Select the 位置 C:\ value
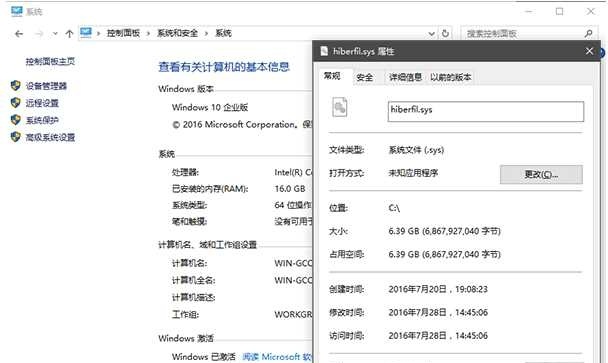Viewport: 608px width, 363px height. coord(394,208)
